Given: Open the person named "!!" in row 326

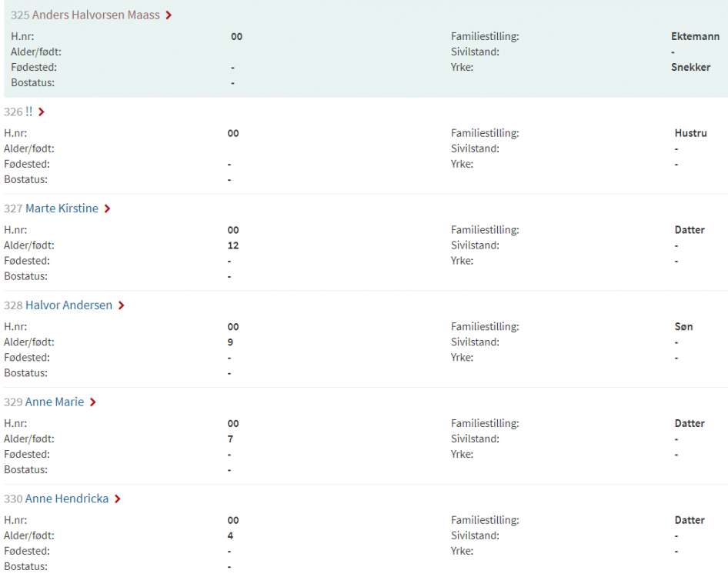Looking at the screenshot, I should coord(28,112).
